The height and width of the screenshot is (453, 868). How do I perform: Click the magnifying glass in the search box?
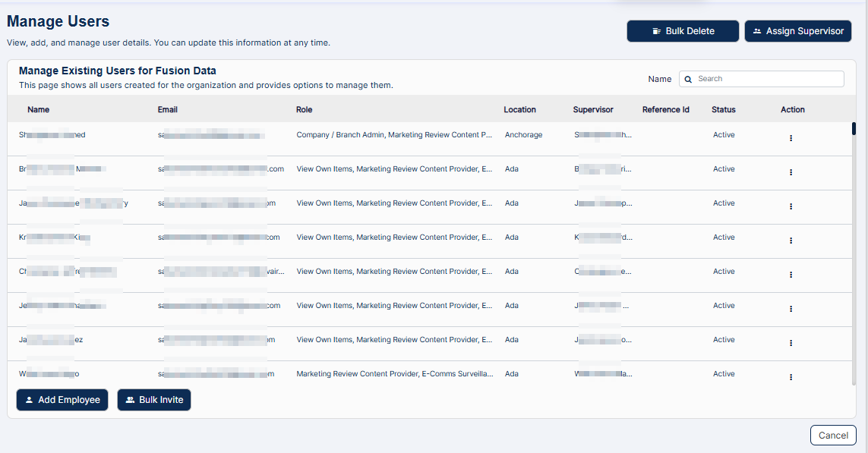tap(688, 79)
